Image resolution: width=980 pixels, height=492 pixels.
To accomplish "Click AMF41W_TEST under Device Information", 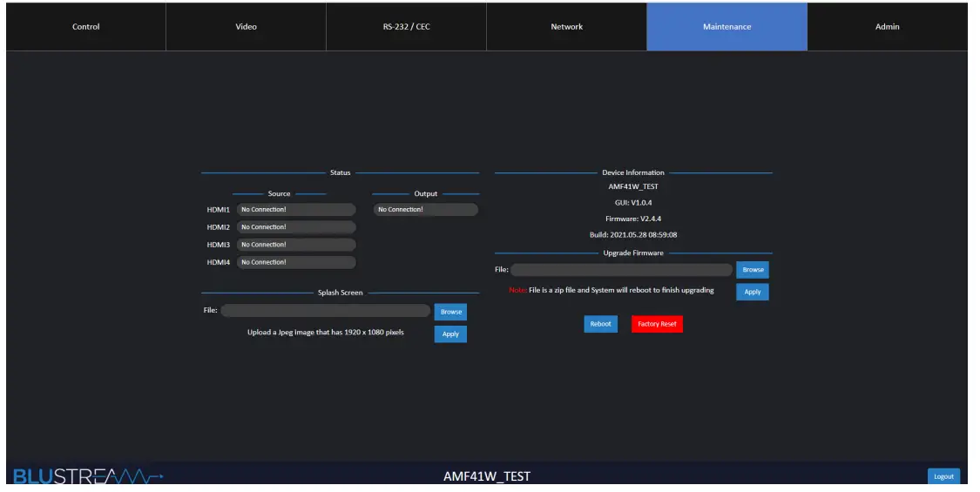I will (633, 186).
